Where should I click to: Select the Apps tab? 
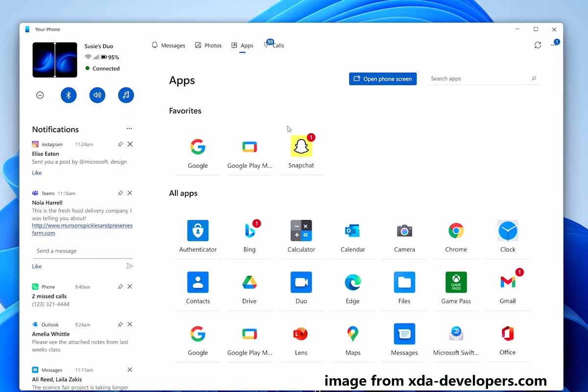coord(243,46)
